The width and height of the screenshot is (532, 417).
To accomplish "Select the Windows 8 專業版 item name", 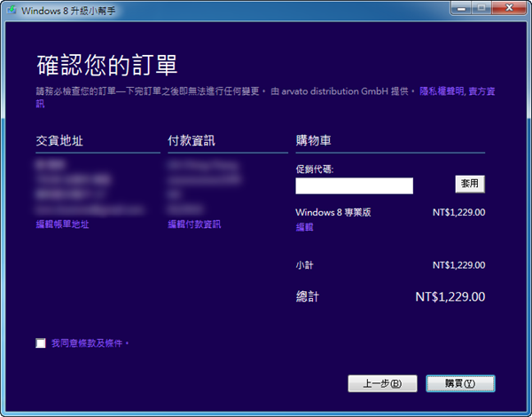I will (x=333, y=212).
